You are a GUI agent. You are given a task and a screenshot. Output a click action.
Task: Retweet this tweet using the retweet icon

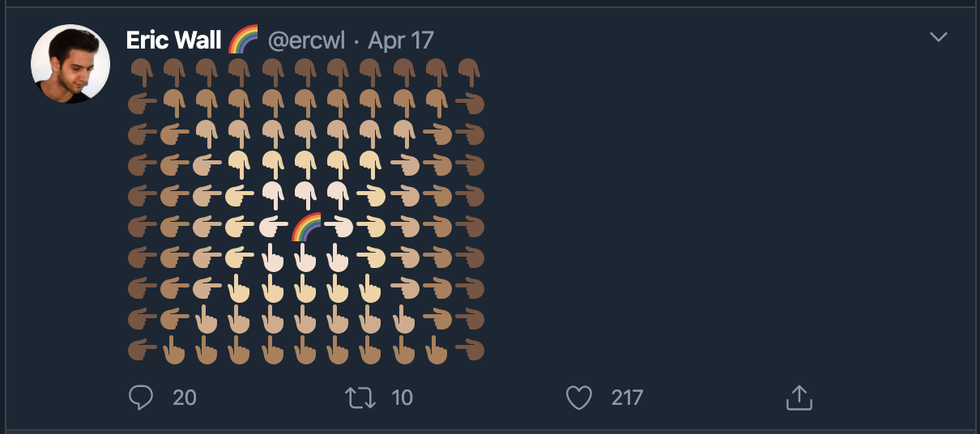360,398
